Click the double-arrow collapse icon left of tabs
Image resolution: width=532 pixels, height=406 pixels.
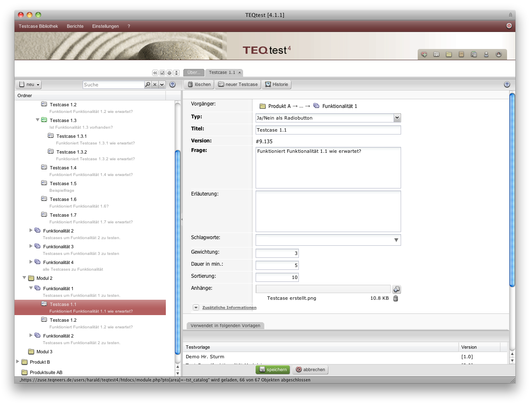(155, 73)
